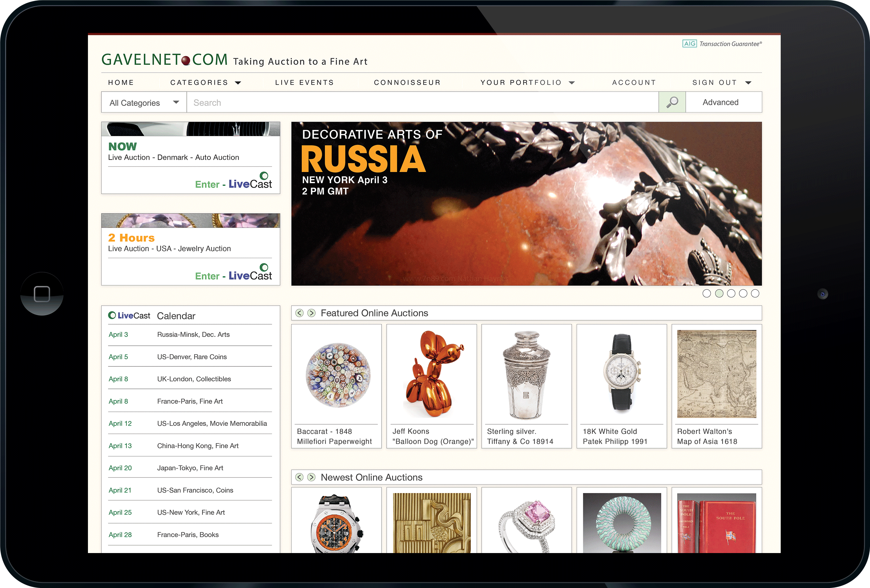
Task: Open the All Categories search dropdown
Action: point(144,102)
